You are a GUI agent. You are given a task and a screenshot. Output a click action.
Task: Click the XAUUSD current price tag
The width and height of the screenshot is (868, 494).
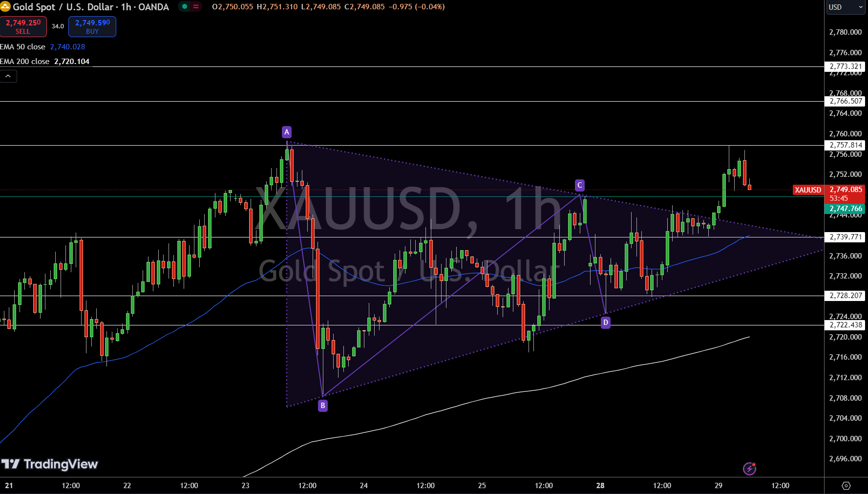tap(808, 190)
